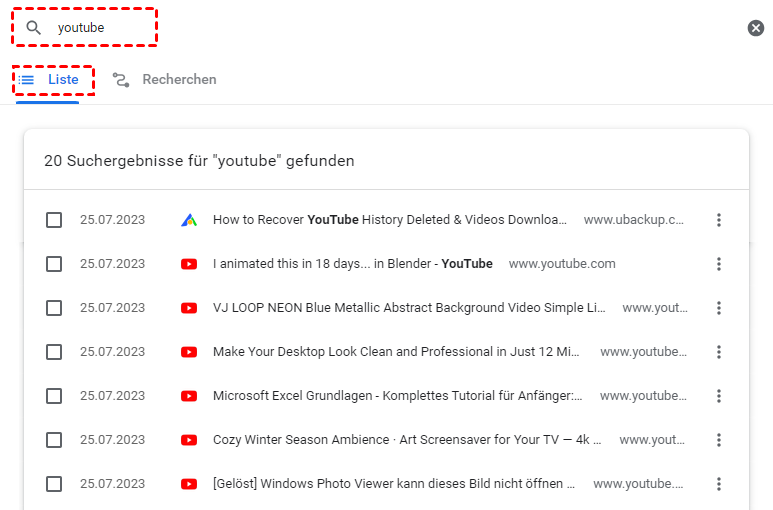Click YouTube favicon beside Windows Photo Viewer

click(189, 484)
